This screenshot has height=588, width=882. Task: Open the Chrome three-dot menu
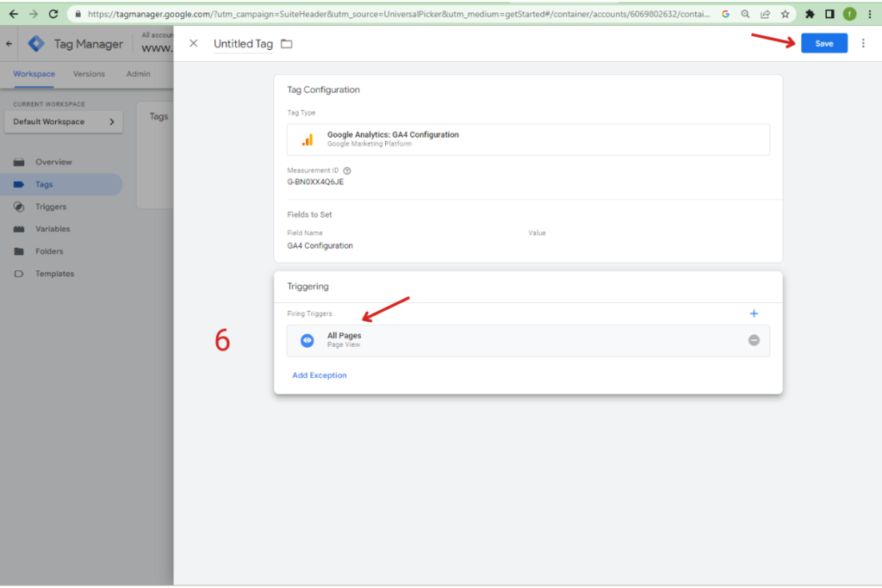[870, 14]
